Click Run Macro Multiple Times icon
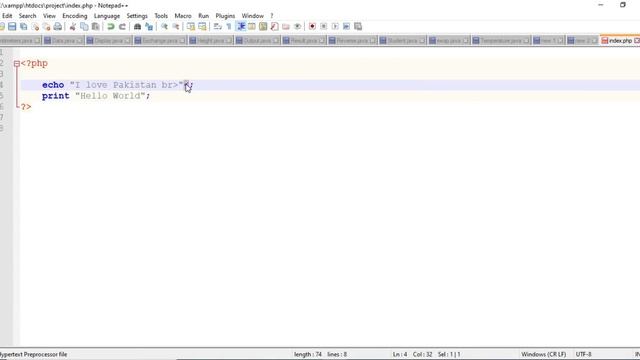The height and width of the screenshot is (360, 640). click(347, 27)
